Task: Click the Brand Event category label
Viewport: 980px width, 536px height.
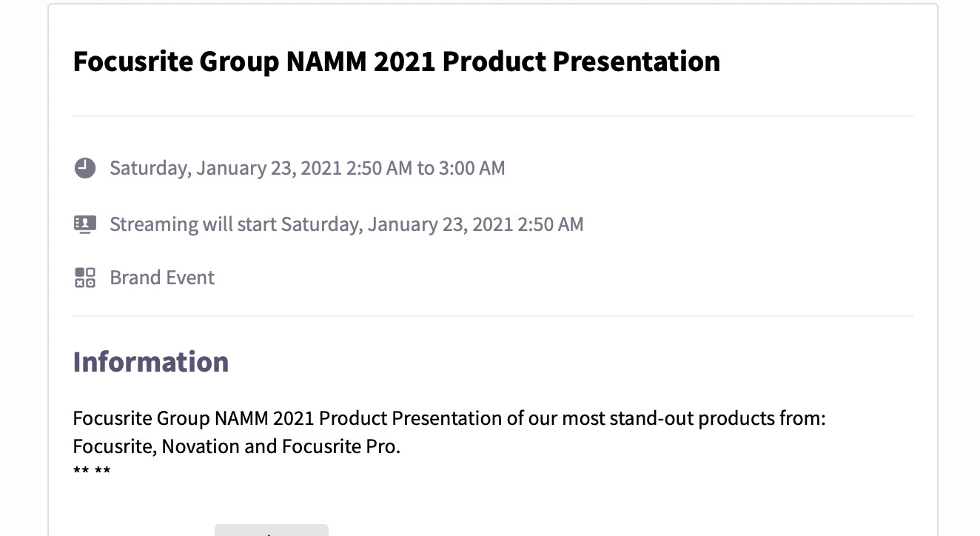Action: [162, 278]
